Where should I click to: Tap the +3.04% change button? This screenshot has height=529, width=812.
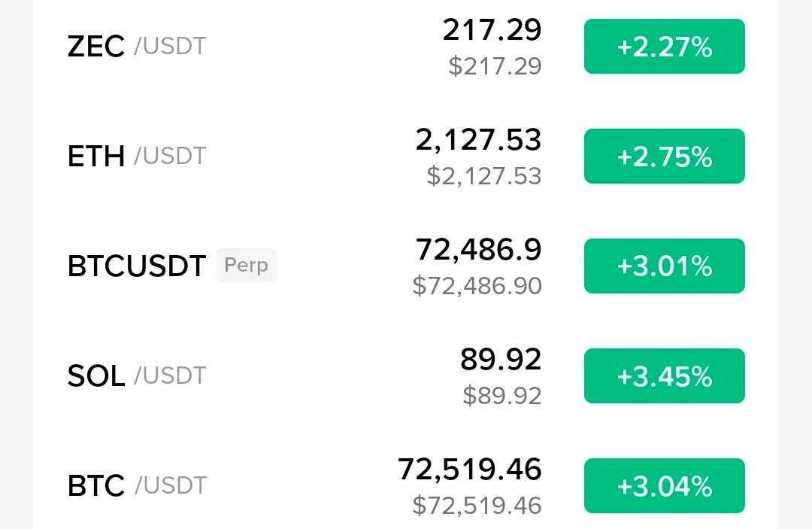(664, 486)
